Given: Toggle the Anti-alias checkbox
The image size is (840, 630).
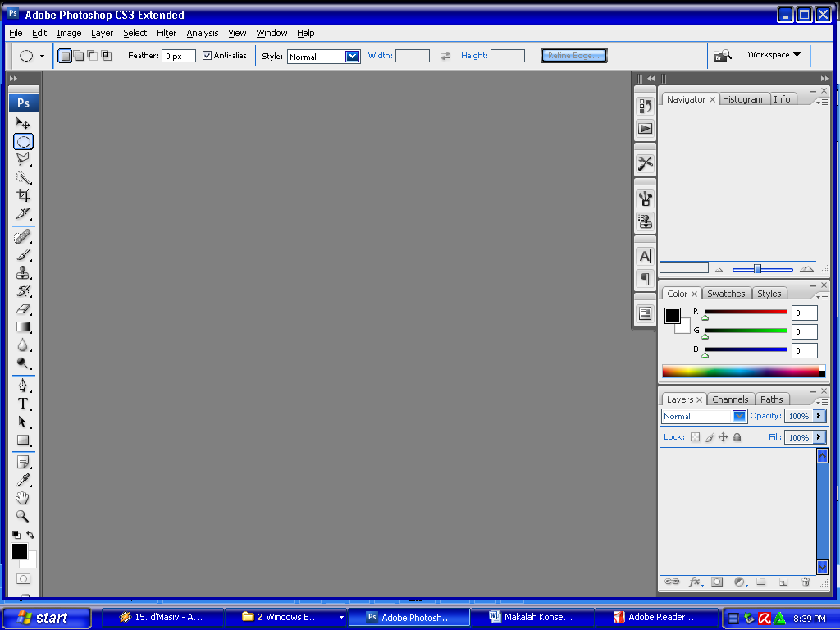Looking at the screenshot, I should (x=207, y=55).
